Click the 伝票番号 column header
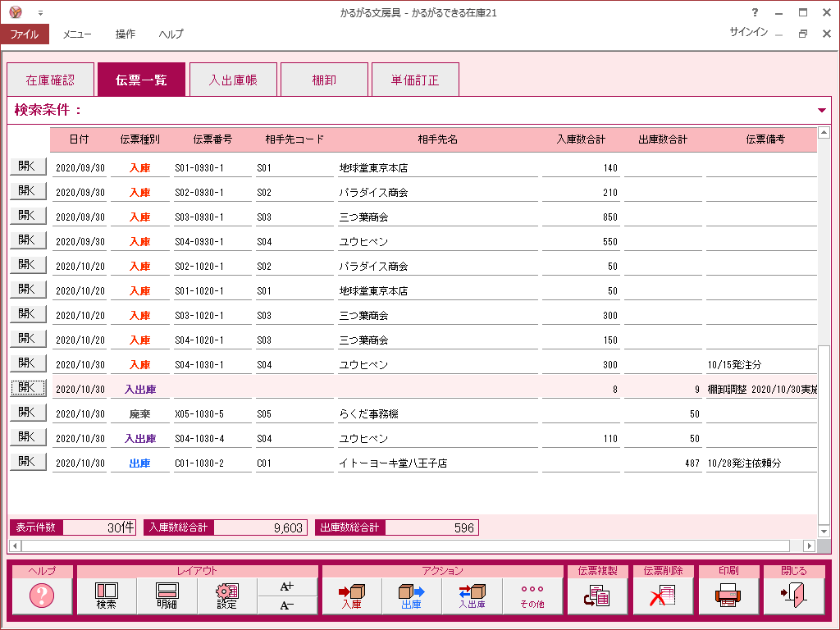840x630 pixels. [x=212, y=139]
